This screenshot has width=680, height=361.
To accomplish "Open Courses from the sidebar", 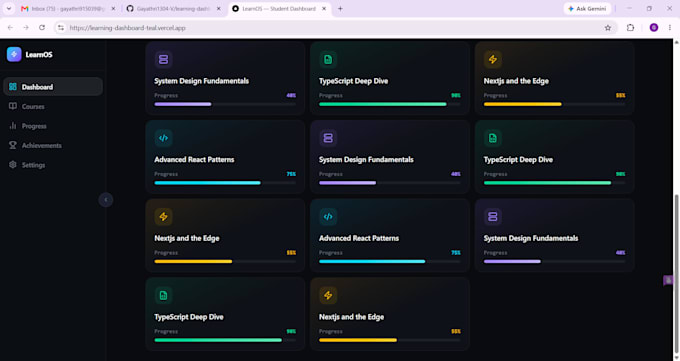I will [x=53, y=106].
